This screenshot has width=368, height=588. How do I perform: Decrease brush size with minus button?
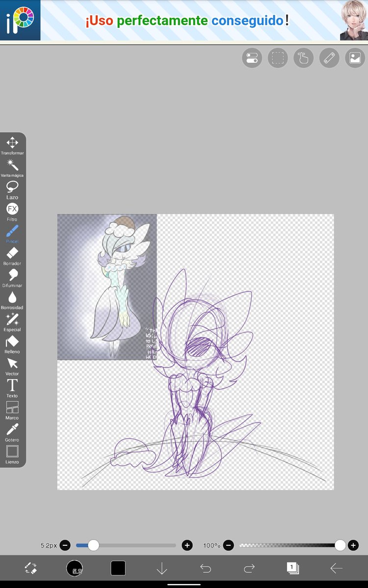click(x=65, y=545)
